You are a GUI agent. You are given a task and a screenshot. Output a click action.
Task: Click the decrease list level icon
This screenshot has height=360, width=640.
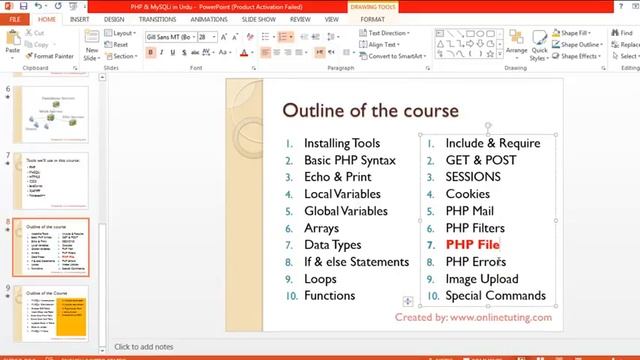[x=304, y=37]
